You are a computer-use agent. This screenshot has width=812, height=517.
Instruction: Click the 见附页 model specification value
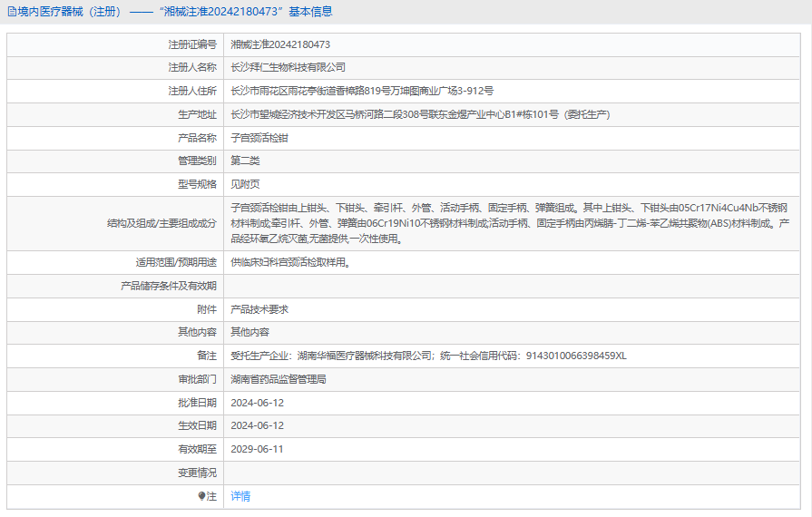click(x=245, y=184)
